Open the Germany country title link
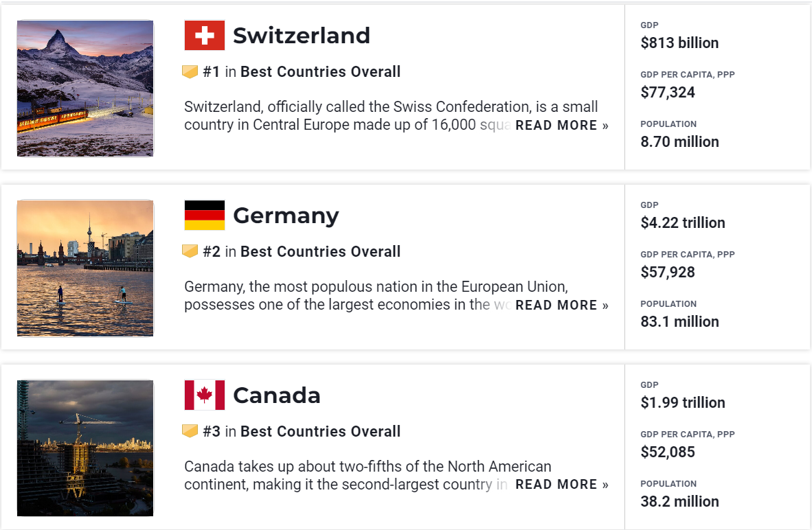Viewport: 812px width, 530px height. 286,216
